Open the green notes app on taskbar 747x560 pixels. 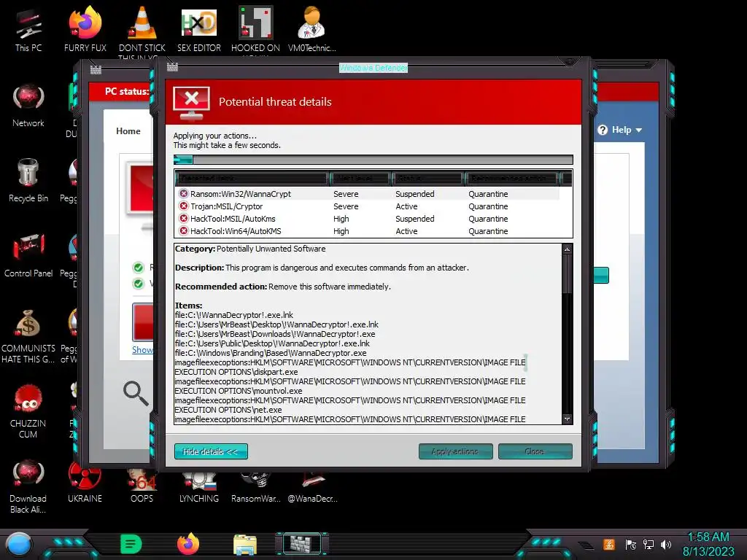click(131, 544)
